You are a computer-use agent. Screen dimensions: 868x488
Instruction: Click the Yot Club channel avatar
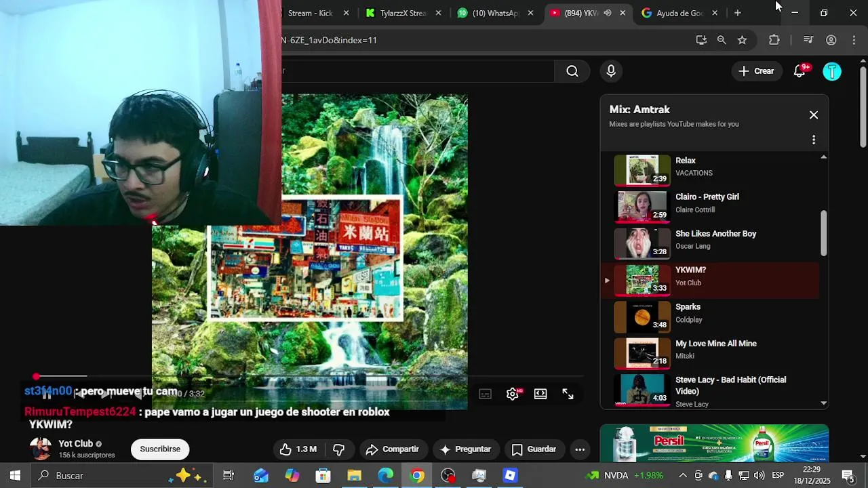point(40,449)
